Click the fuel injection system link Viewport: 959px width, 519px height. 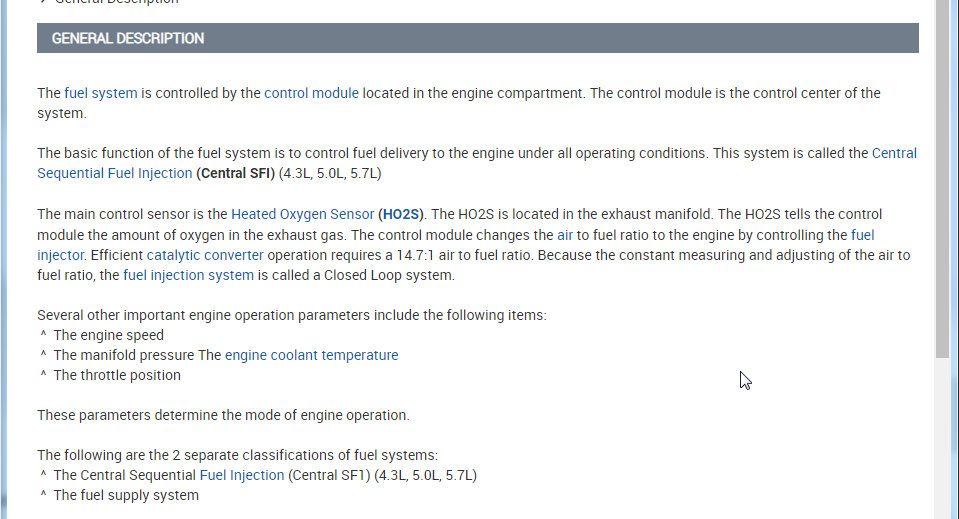point(188,275)
